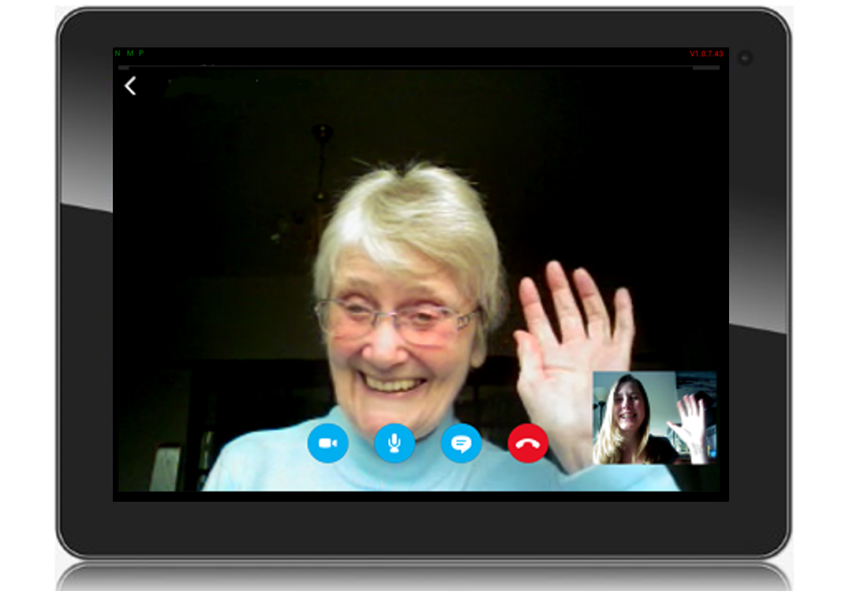Tap the self-view video thumbnail
Image resolution: width=868 pixels, height=591 pixels.
click(x=654, y=417)
